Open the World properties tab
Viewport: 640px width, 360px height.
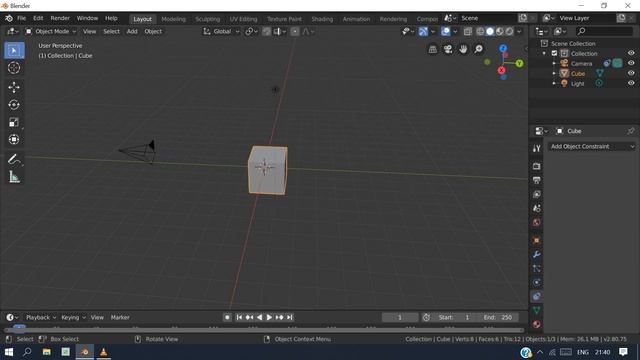536,222
